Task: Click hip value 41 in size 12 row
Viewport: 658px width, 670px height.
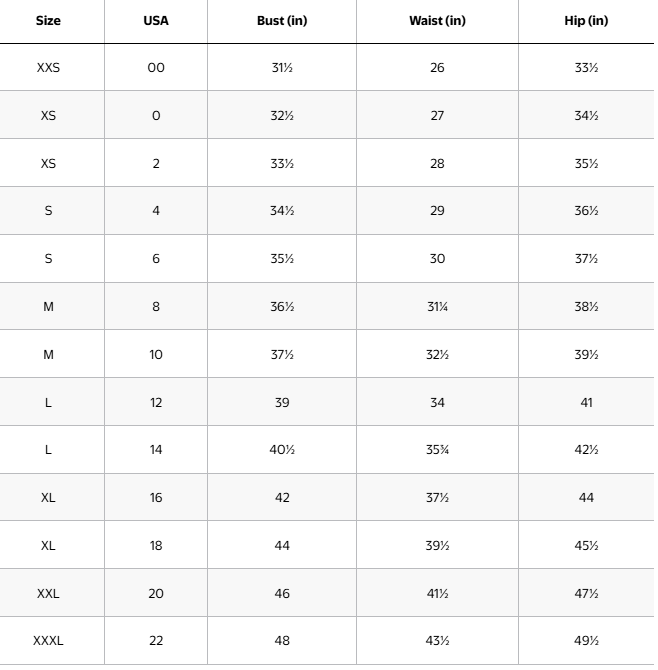Action: pyautogui.click(x=586, y=402)
